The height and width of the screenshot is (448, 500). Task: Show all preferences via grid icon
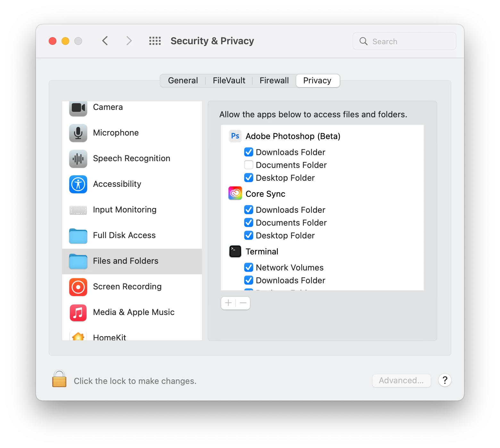click(x=155, y=41)
